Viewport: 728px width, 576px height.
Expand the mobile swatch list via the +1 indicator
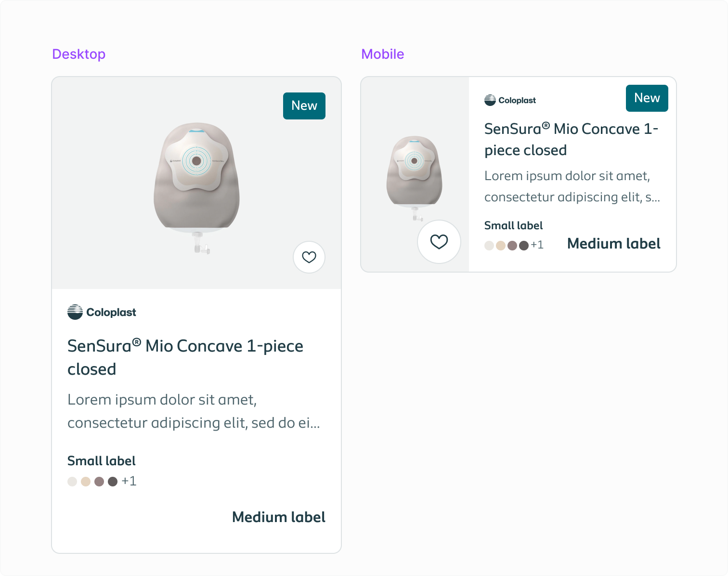(x=537, y=245)
